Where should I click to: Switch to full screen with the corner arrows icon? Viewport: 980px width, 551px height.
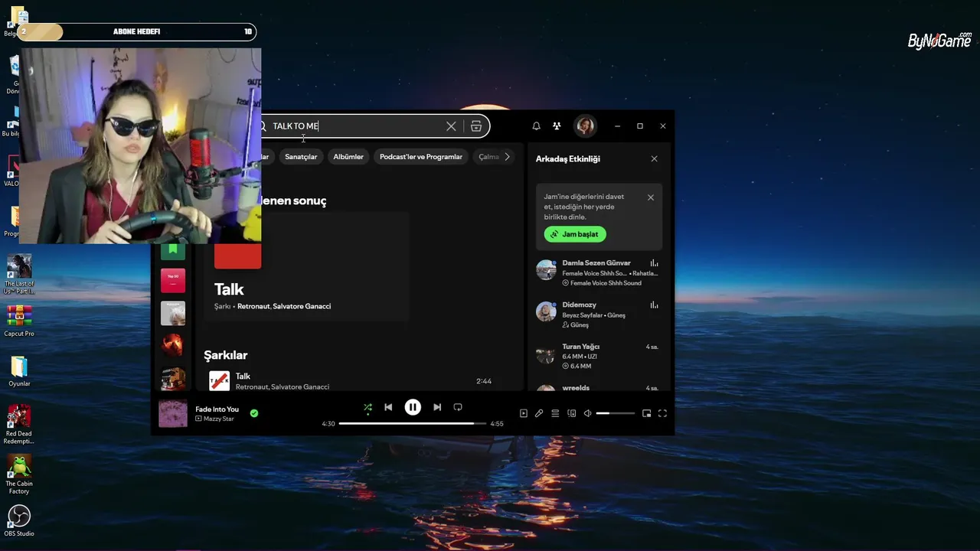(x=662, y=413)
